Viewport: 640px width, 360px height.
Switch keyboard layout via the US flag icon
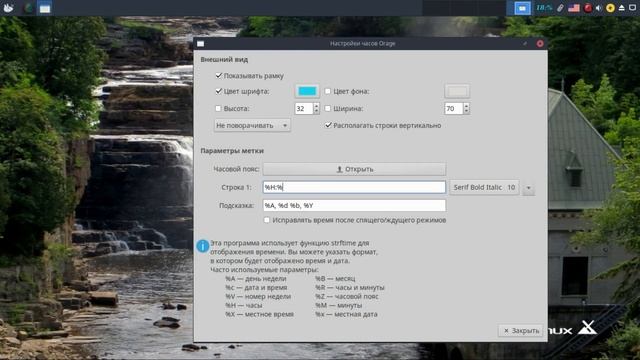[574, 8]
